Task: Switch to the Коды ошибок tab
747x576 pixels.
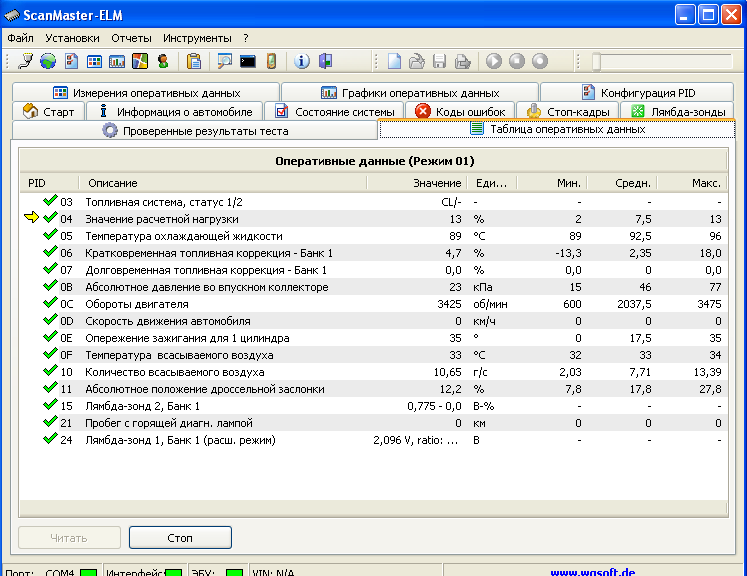Action: point(461,111)
